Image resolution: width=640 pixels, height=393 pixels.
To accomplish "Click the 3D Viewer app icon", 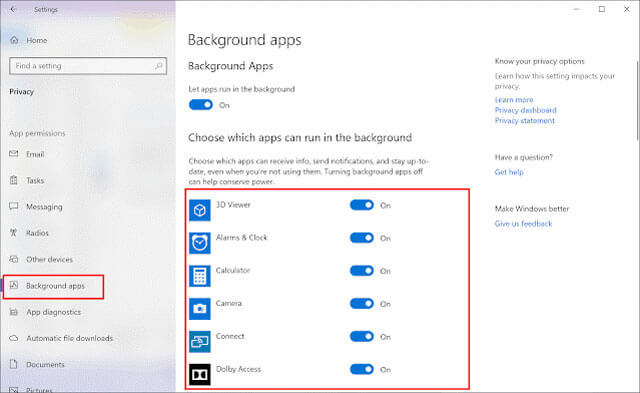I will coord(200,210).
